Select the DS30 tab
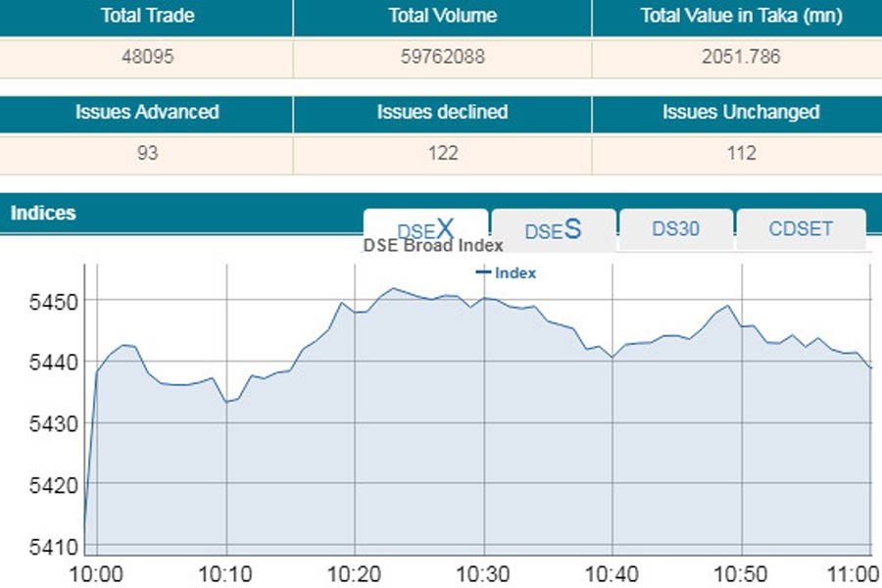This screenshot has width=882, height=588. pyautogui.click(x=675, y=228)
